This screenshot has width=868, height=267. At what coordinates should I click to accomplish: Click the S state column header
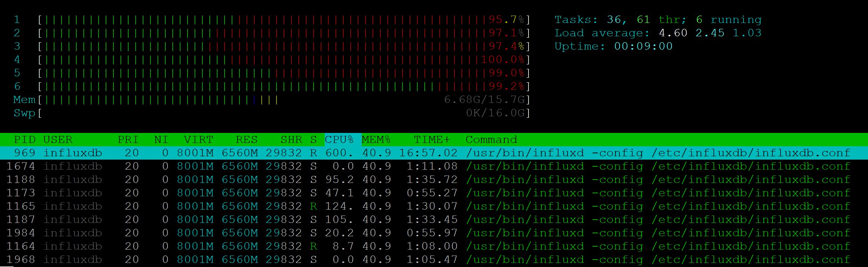click(x=314, y=140)
